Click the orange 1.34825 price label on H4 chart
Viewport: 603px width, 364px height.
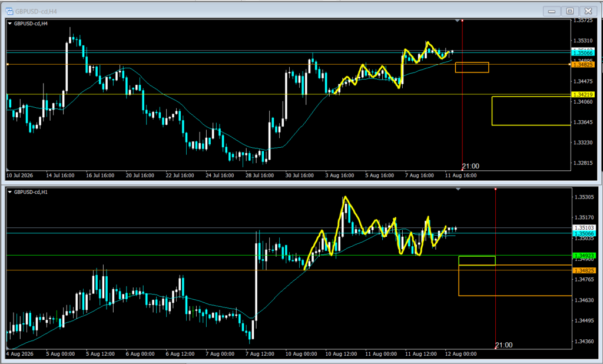pyautogui.click(x=583, y=65)
